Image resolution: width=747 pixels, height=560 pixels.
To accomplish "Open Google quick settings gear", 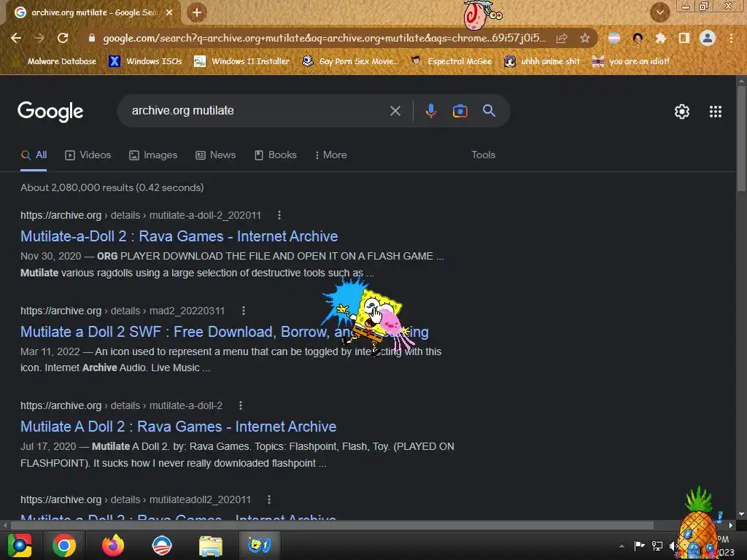I will [682, 112].
